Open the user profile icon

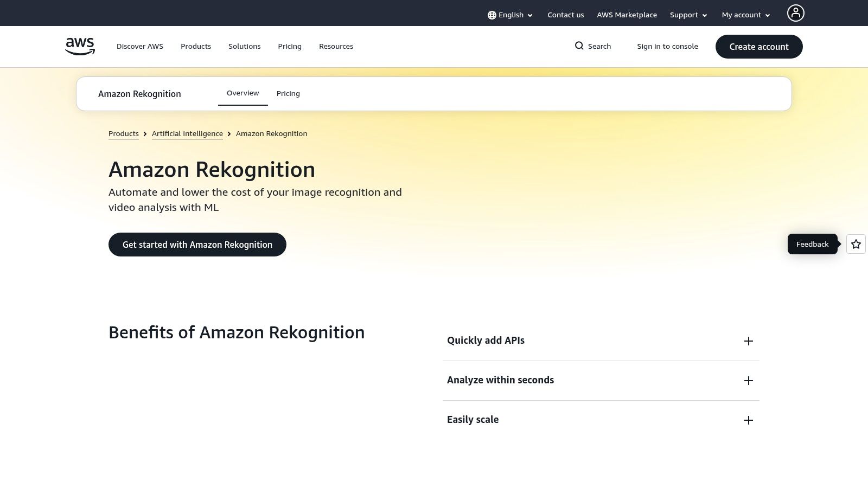pos(795,13)
